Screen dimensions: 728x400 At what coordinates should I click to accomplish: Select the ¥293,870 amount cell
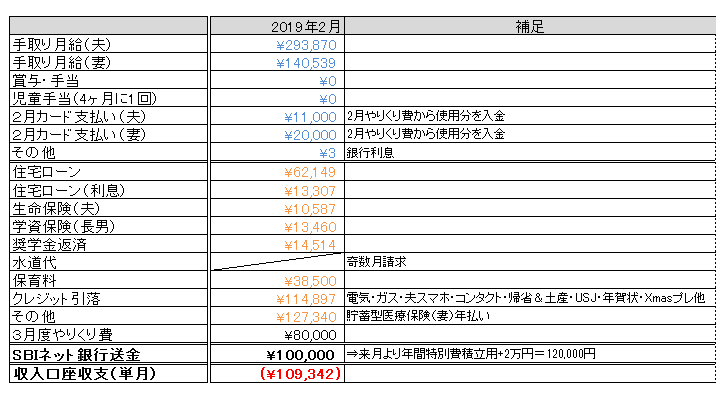(277, 45)
